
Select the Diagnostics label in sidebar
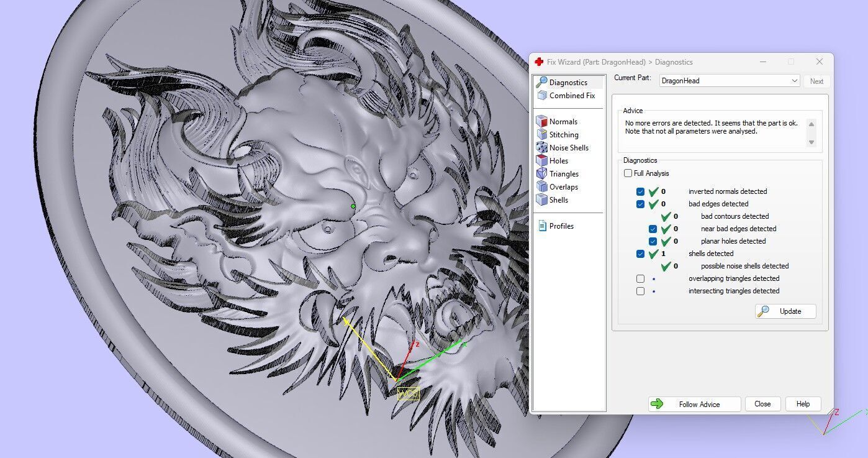568,82
